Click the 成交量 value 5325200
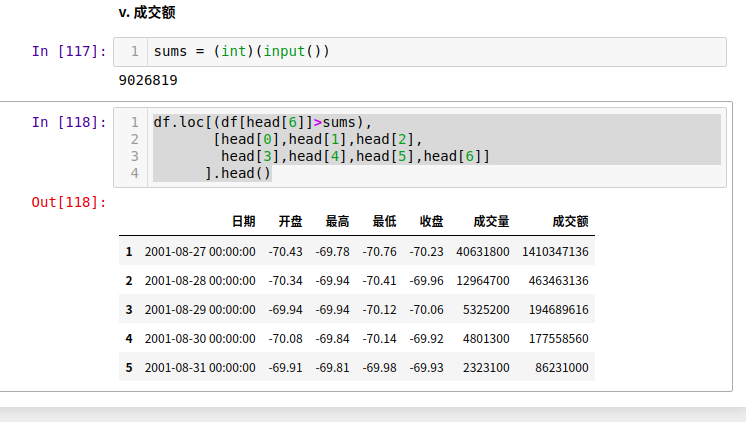The width and height of the screenshot is (746, 422). [486, 310]
